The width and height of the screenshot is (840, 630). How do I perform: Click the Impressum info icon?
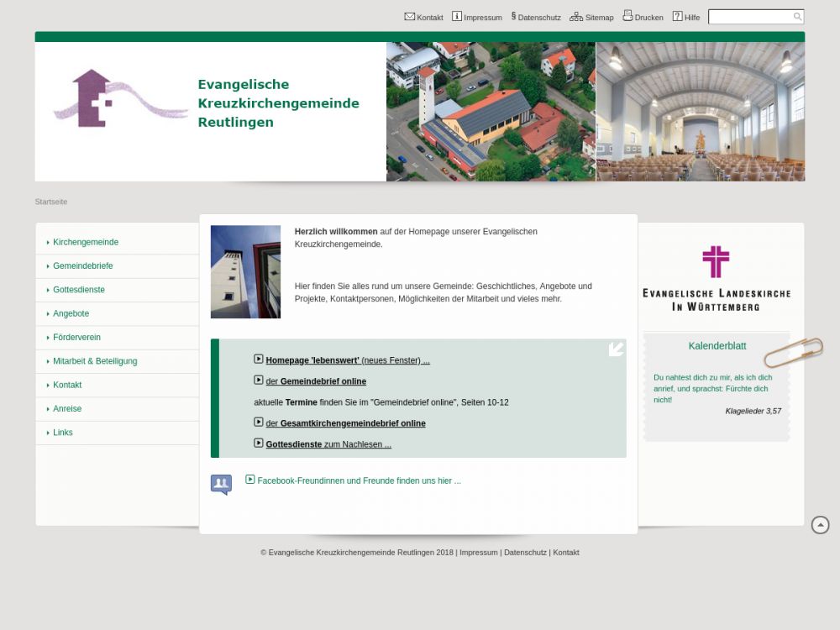(457, 16)
